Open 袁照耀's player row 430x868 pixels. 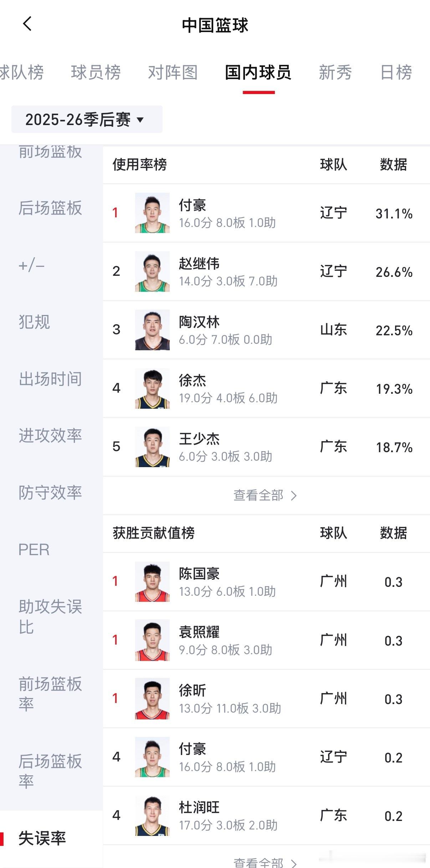pos(266,640)
